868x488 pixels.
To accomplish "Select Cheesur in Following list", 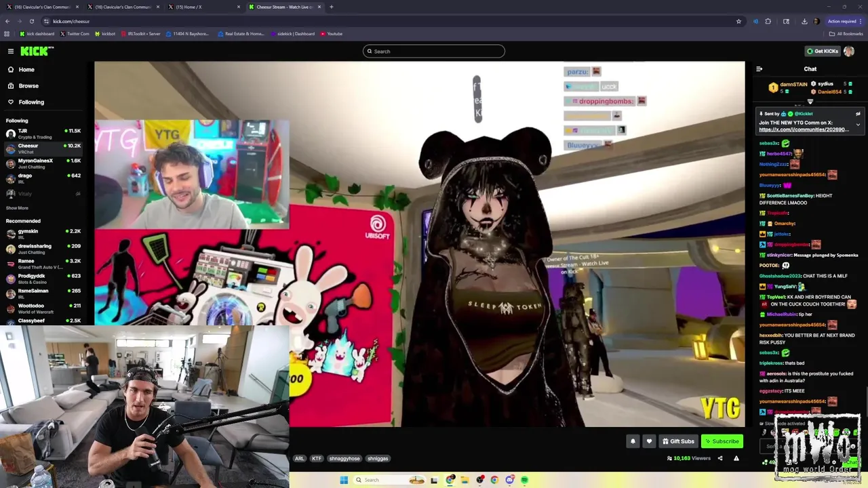I will click(x=43, y=148).
